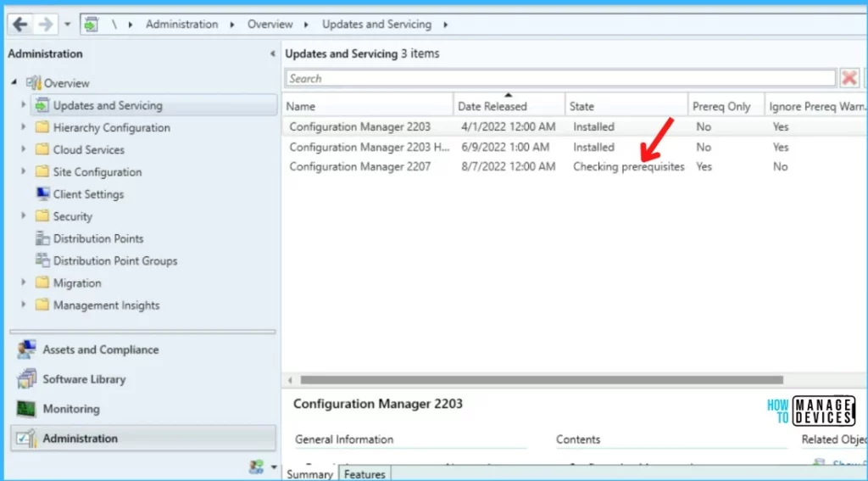Switch to Software Library workspace
The image size is (868, 481).
coord(142,379)
